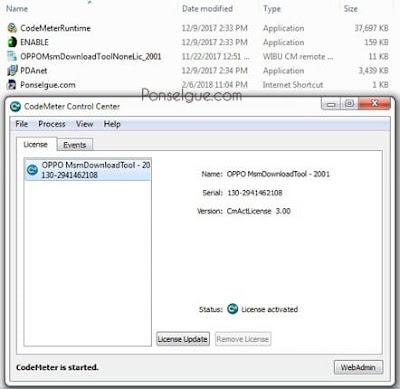This screenshot has width=400, height=389.
Task: Click the Internet Shortcut type cell
Action: coord(293,85)
